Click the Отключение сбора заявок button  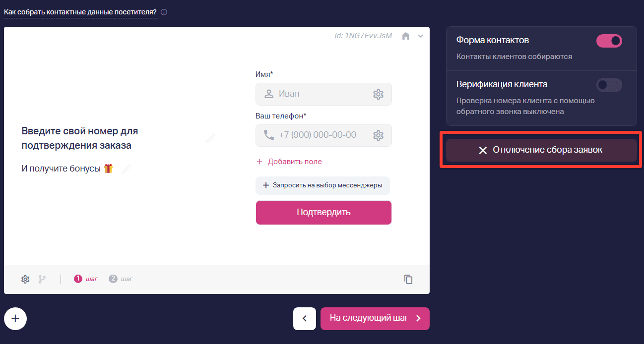click(x=541, y=150)
